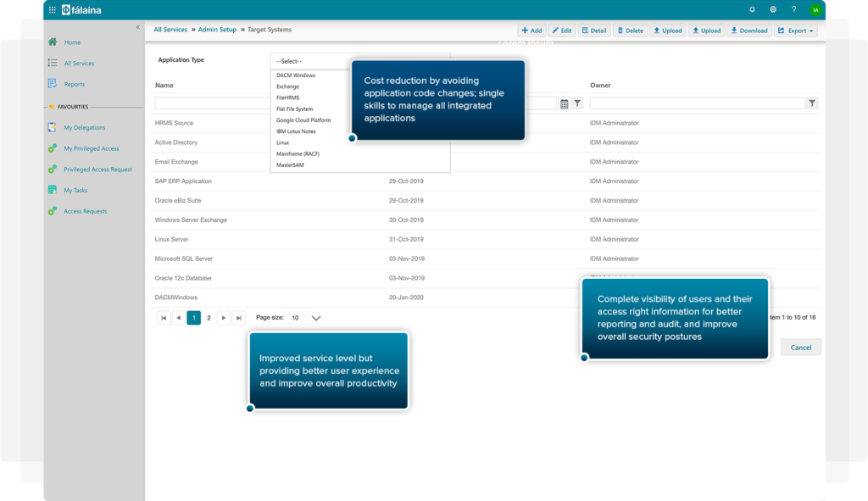Screen dimensions: 868x501
Task: Select Mainframe (RACF) option
Action: [x=298, y=154]
